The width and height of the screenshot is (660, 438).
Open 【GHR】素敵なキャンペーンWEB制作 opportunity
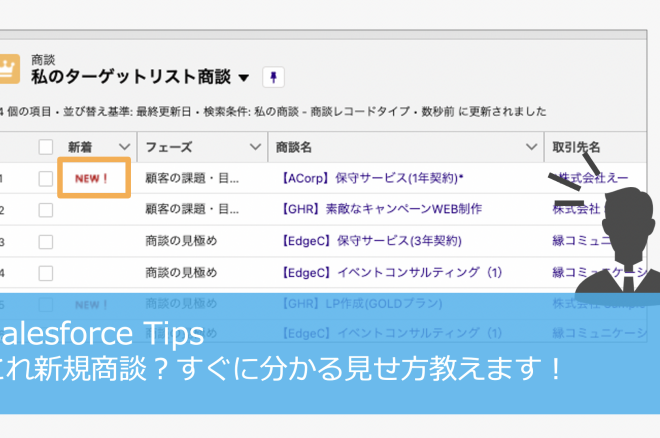tap(381, 209)
